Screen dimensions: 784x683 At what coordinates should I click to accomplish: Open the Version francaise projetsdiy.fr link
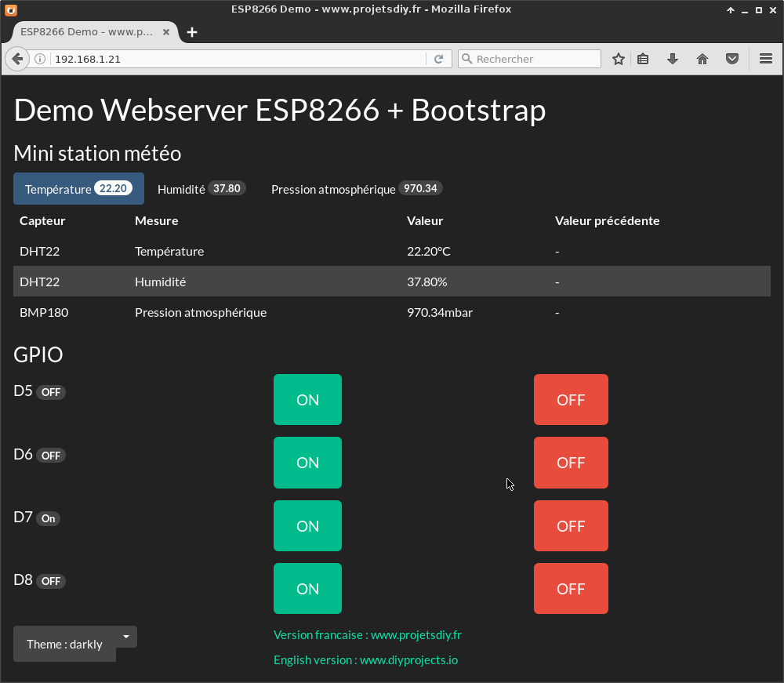click(367, 634)
